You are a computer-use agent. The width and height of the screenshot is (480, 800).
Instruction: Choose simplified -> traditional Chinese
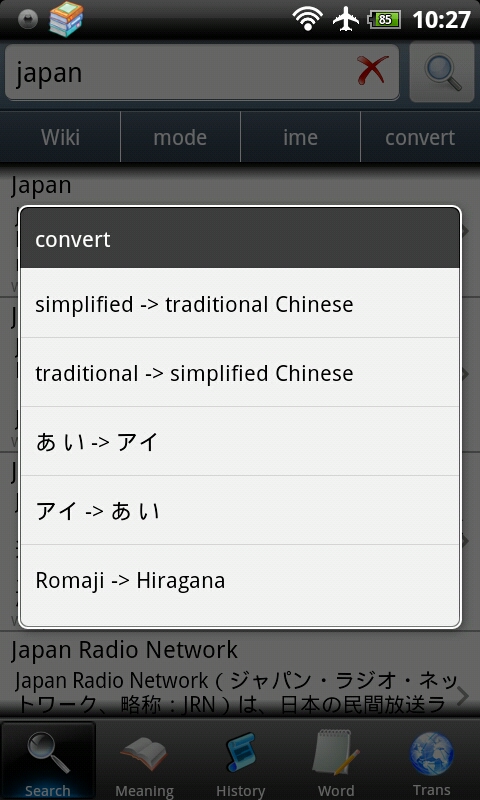tap(240, 304)
